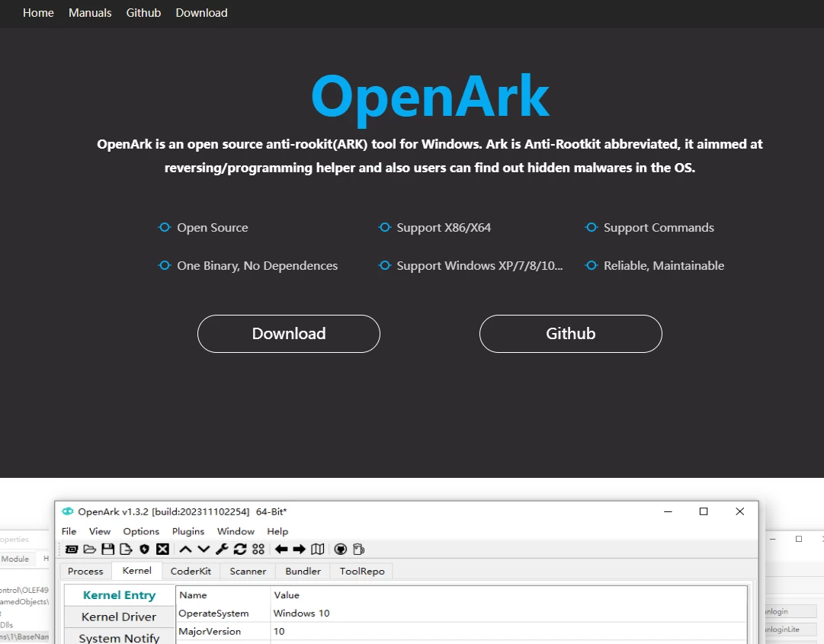Click the 'Windows 10' value cell

508,613
